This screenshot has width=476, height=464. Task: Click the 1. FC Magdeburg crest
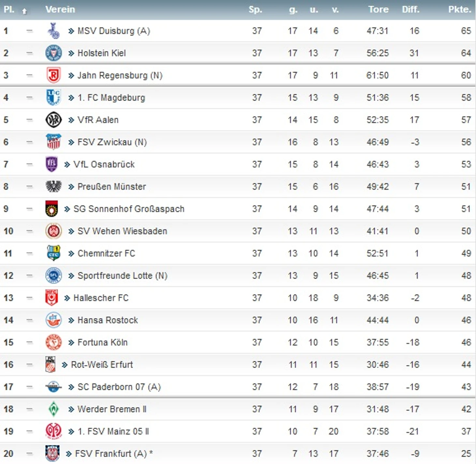point(53,98)
